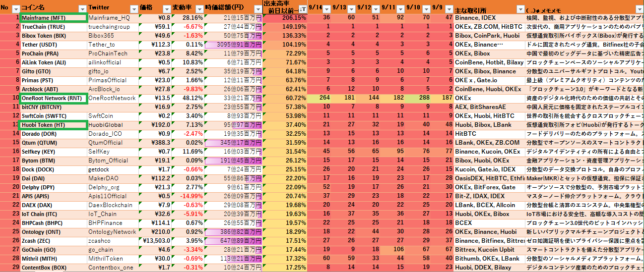
Task: Click the Tether_to Twitter handle cell
Action: coord(112,45)
